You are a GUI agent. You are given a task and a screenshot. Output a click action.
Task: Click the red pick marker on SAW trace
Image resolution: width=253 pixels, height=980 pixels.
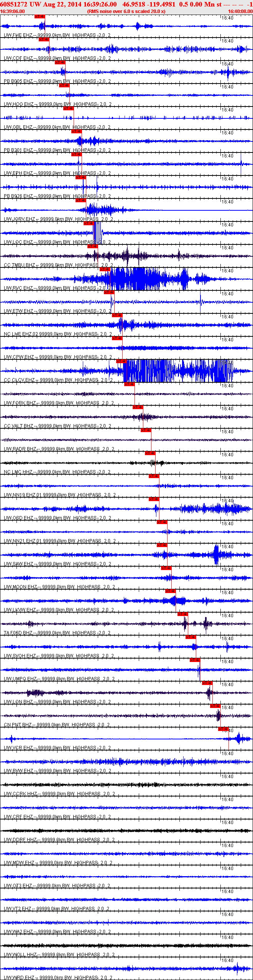coord(162,545)
